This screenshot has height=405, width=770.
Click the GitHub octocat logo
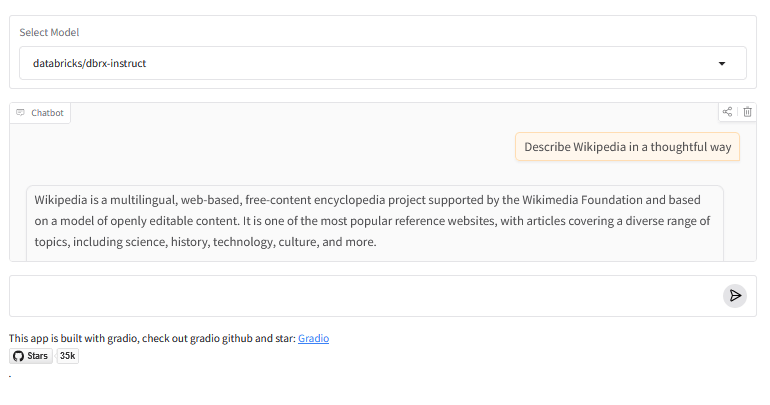pos(18,356)
